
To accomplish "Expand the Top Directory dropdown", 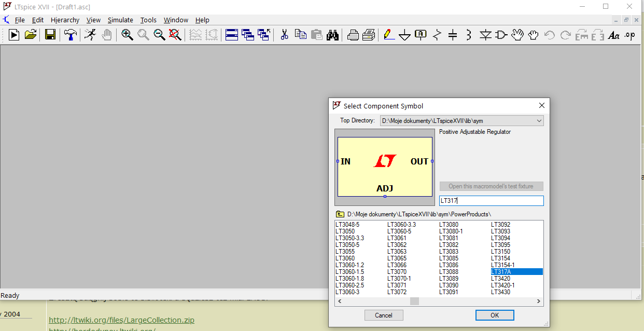I will 539,121.
